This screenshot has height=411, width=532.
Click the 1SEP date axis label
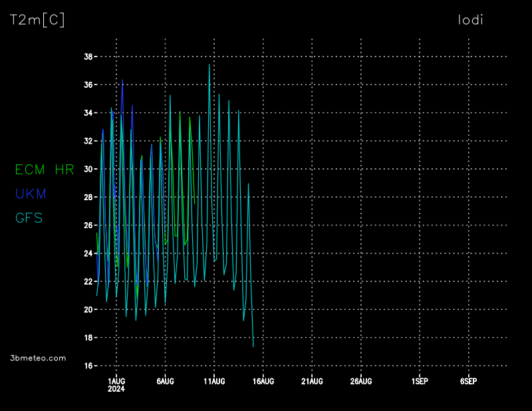coord(420,381)
